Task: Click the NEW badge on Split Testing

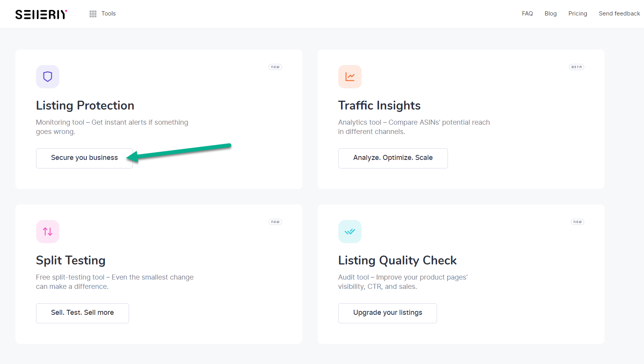Action: click(x=275, y=222)
